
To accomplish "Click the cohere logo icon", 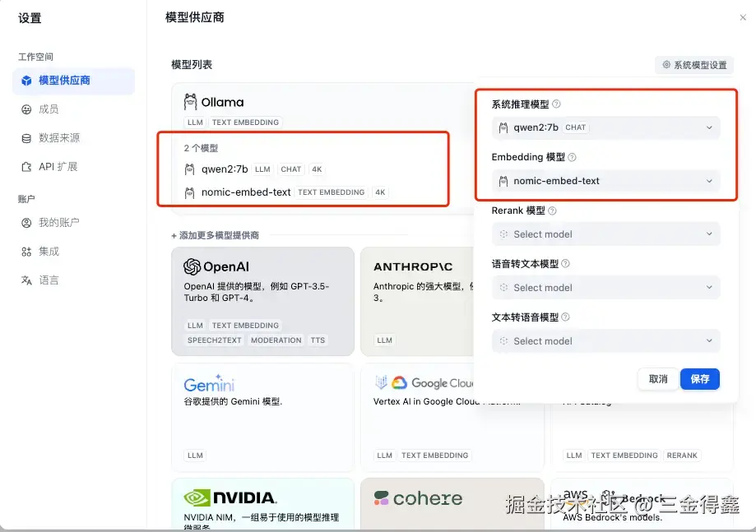I will 382,497.
